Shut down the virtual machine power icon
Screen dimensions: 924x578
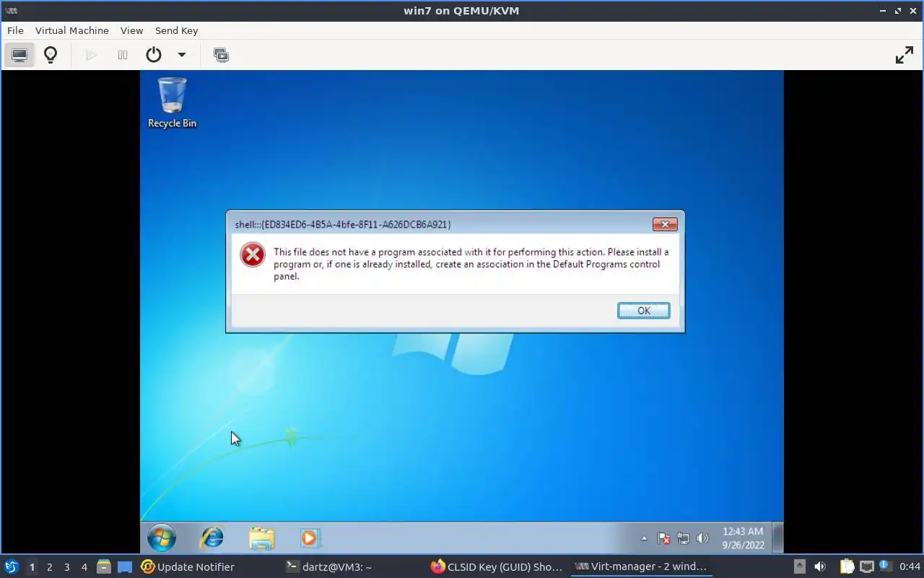click(x=154, y=55)
